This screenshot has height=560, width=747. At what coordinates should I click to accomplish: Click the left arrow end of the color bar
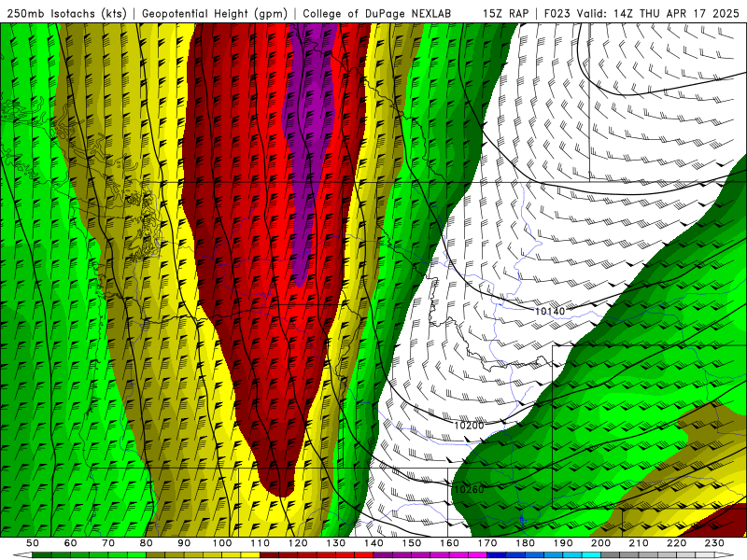pos(22,555)
